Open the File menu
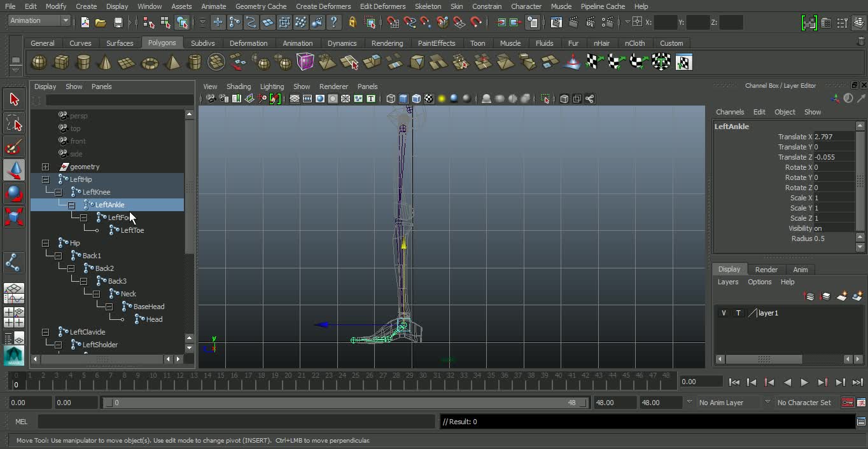This screenshot has width=868, height=449. [10, 6]
